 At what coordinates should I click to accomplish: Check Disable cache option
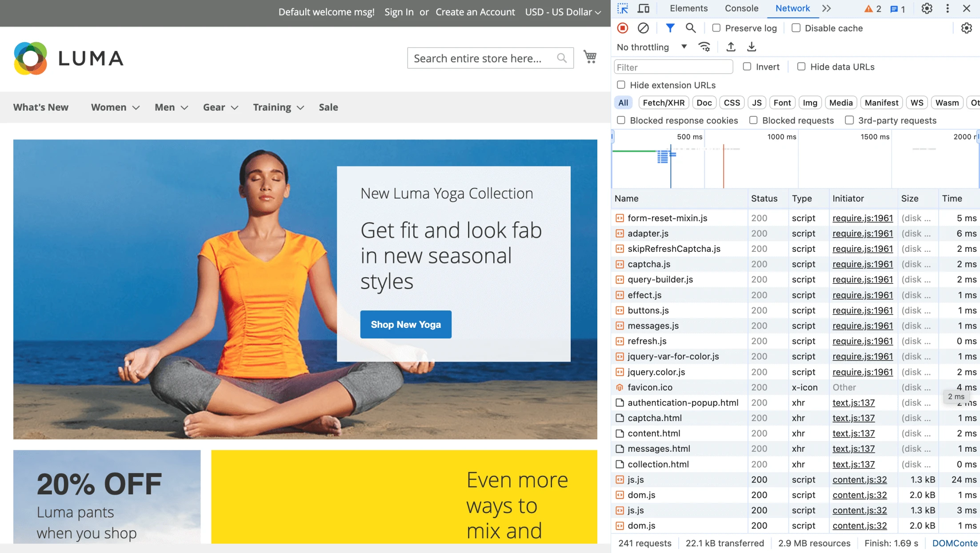[x=796, y=28]
